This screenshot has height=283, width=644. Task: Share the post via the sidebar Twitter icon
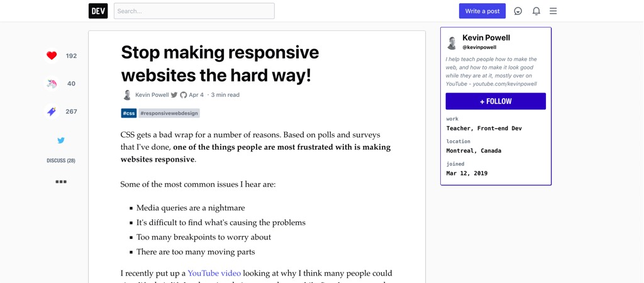(61, 140)
